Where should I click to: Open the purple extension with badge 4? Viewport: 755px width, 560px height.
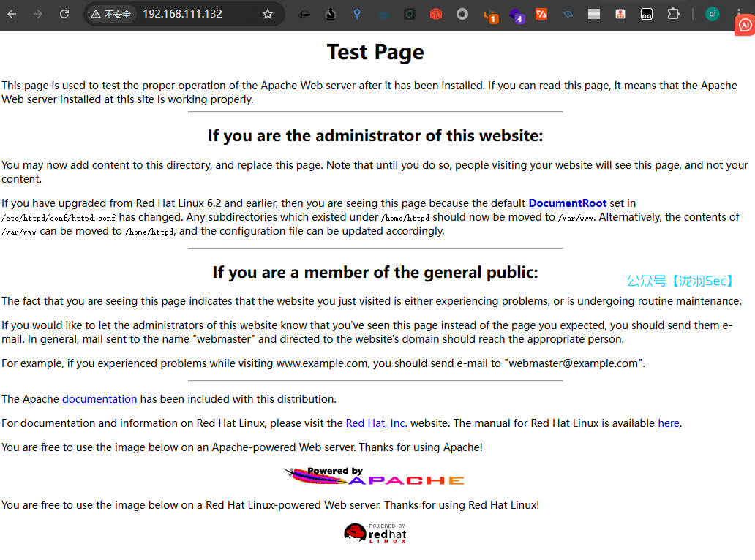tap(517, 15)
